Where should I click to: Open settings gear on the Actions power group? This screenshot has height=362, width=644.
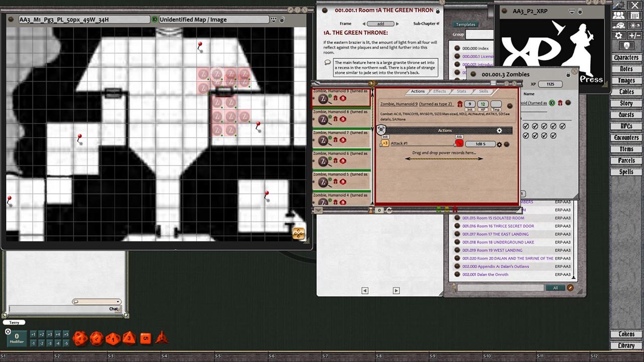click(x=499, y=130)
